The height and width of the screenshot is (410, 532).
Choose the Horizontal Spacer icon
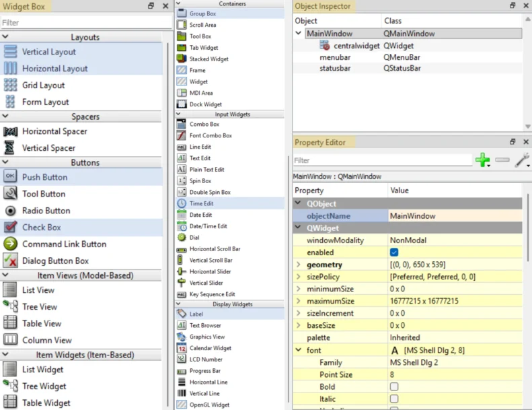[10, 131]
